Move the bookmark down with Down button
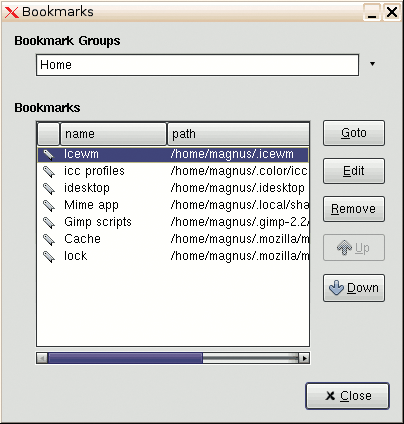Viewport: 404px width, 424px height. (x=354, y=288)
